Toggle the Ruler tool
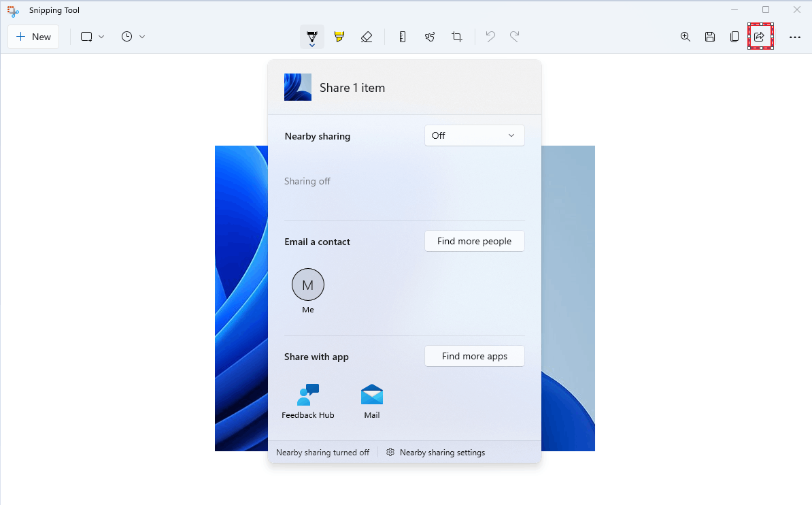Image resolution: width=812 pixels, height=505 pixels. (x=403, y=37)
